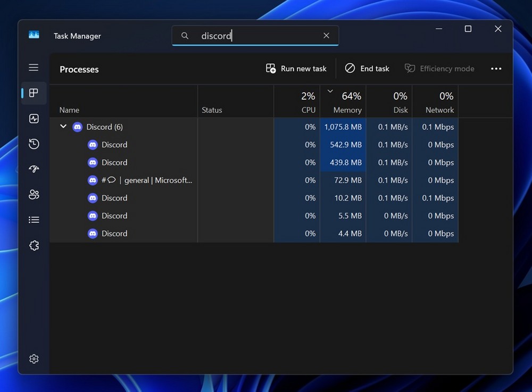Open the three-dot more options menu
Image resolution: width=532 pixels, height=392 pixels.
click(x=496, y=69)
